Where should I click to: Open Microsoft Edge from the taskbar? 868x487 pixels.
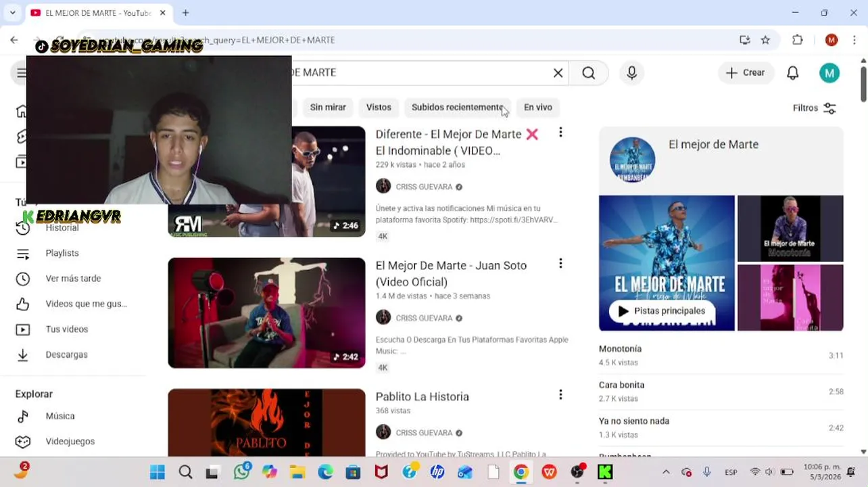325,472
